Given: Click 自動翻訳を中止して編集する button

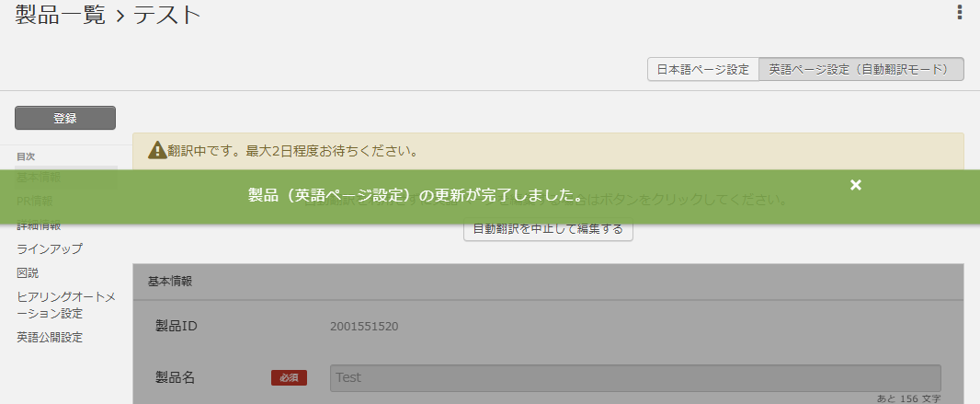Looking at the screenshot, I should (x=548, y=229).
